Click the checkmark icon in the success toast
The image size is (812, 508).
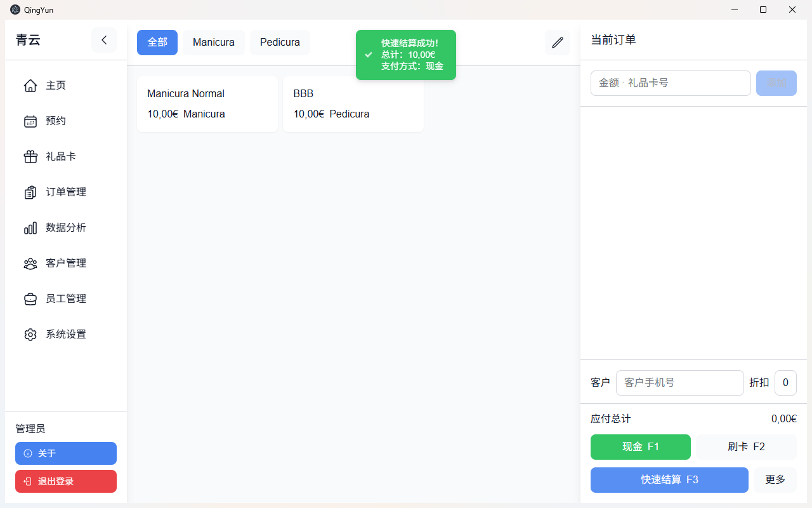tap(369, 55)
